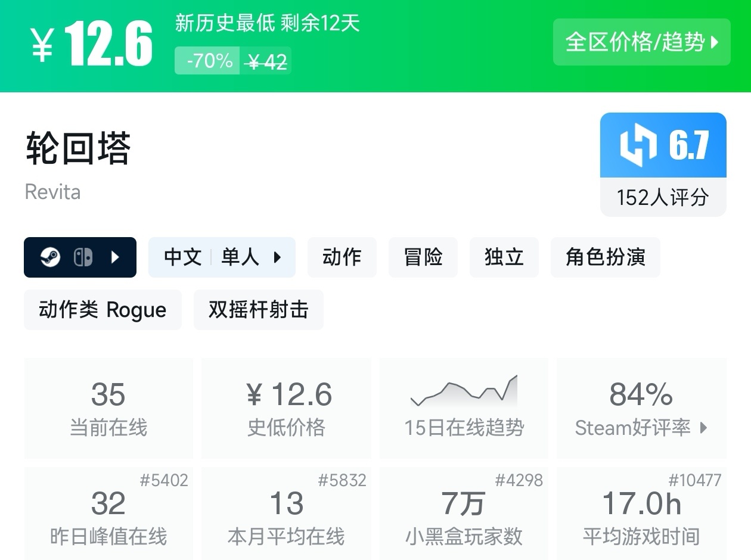View the 昨日峰值在线 card showing 32

tap(108, 514)
